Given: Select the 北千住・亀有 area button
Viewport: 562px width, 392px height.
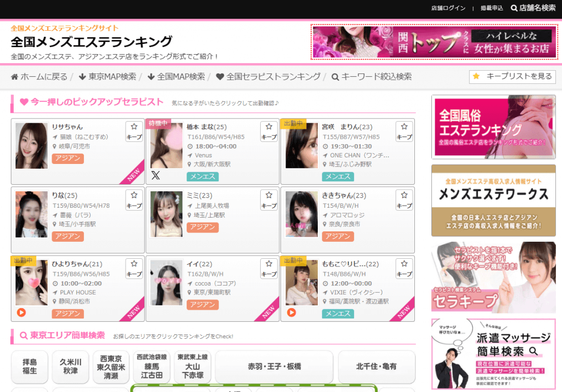Looking at the screenshot, I should tap(376, 366).
